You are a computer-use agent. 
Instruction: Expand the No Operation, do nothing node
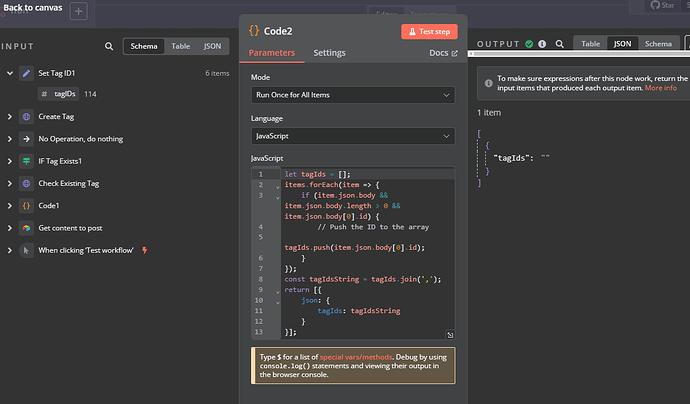pos(10,139)
